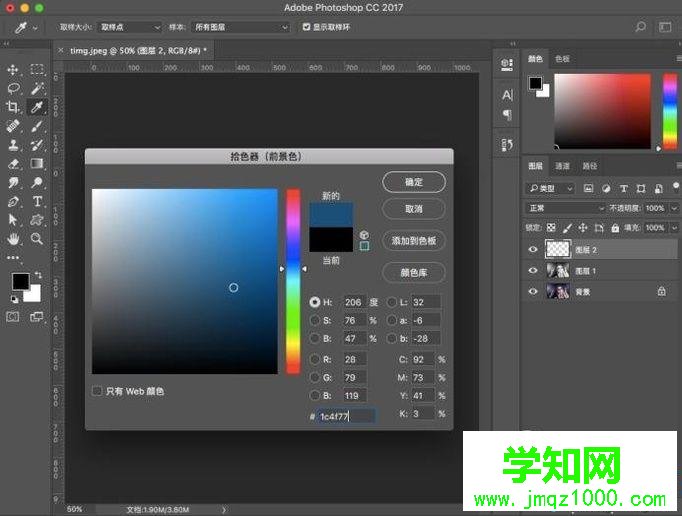This screenshot has width=682, height=516.
Task: Select the H hue radio button
Action: (x=315, y=302)
